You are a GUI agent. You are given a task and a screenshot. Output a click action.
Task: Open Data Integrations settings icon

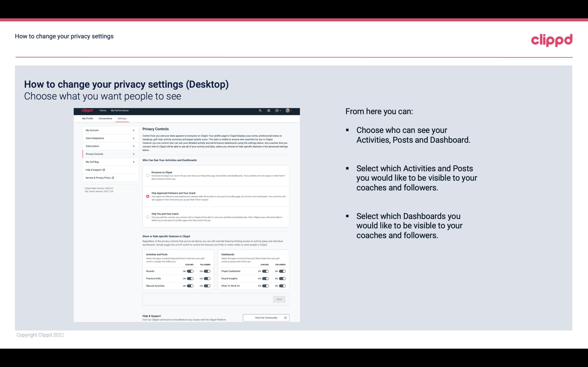(x=134, y=138)
